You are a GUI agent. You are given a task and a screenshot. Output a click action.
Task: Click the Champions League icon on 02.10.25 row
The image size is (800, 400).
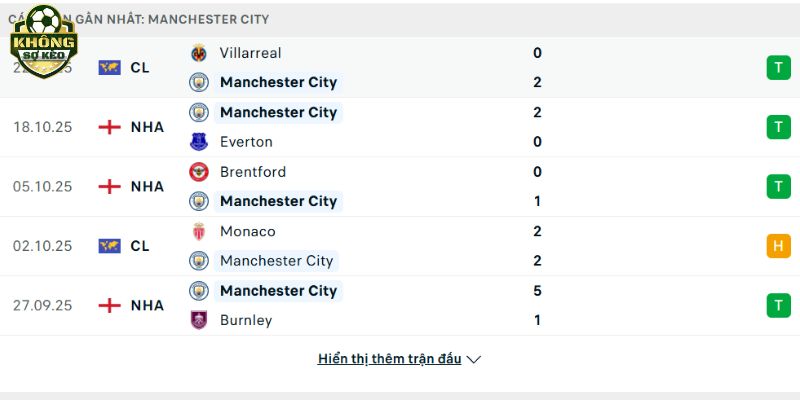point(109,246)
